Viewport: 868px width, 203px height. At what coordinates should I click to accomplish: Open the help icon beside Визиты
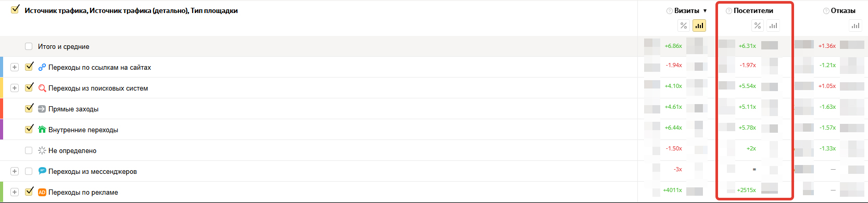click(x=670, y=11)
